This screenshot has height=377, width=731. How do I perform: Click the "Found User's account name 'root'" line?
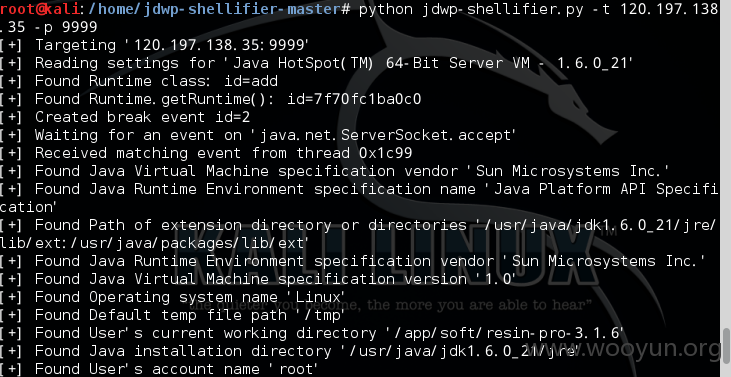click(x=159, y=369)
